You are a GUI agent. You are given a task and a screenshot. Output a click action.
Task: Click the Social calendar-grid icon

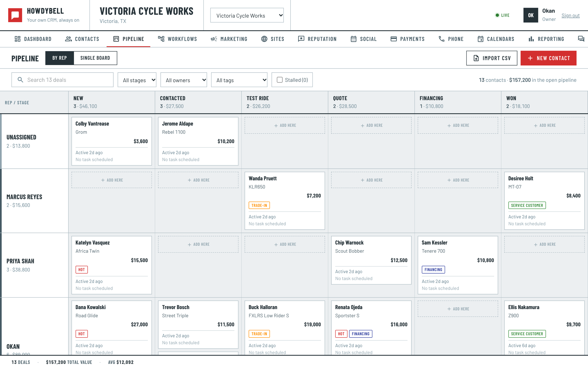pos(354,39)
